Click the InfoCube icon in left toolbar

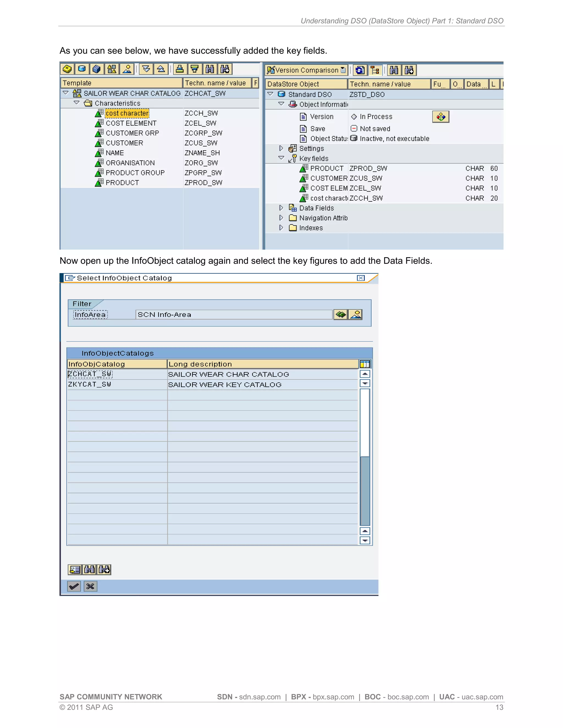(97, 69)
